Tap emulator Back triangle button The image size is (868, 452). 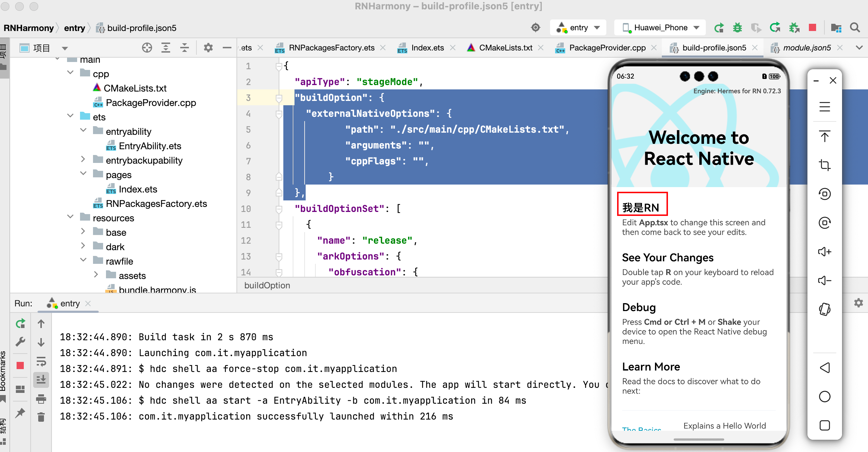825,368
